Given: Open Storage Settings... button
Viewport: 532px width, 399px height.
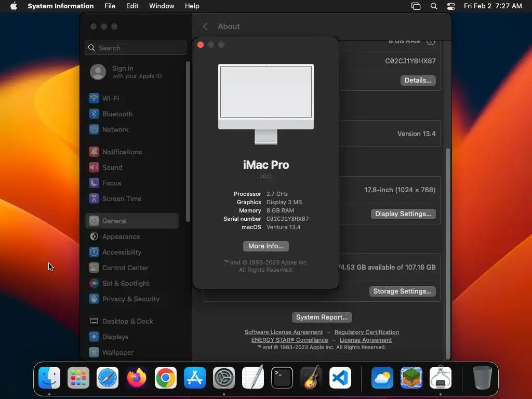Looking at the screenshot, I should click(x=403, y=291).
